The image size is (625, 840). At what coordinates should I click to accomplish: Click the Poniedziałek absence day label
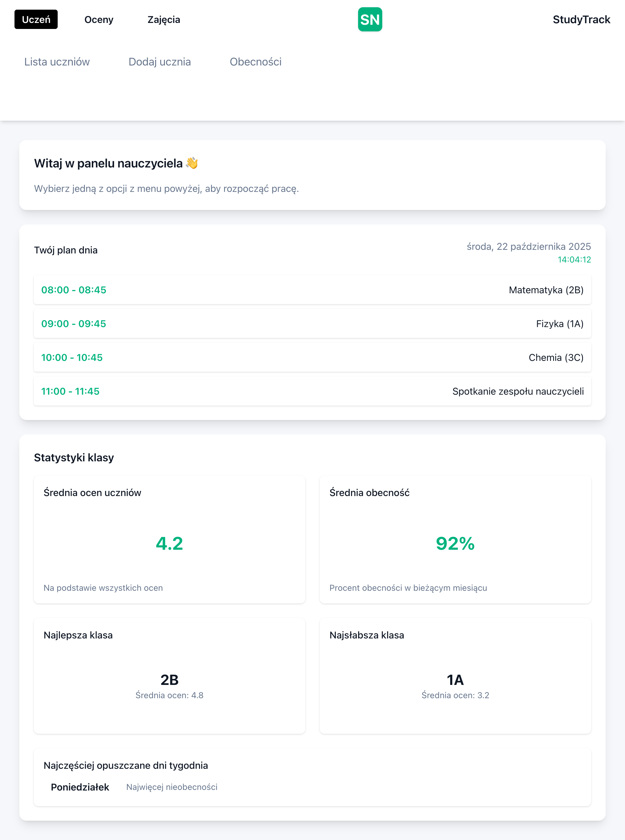[80, 787]
